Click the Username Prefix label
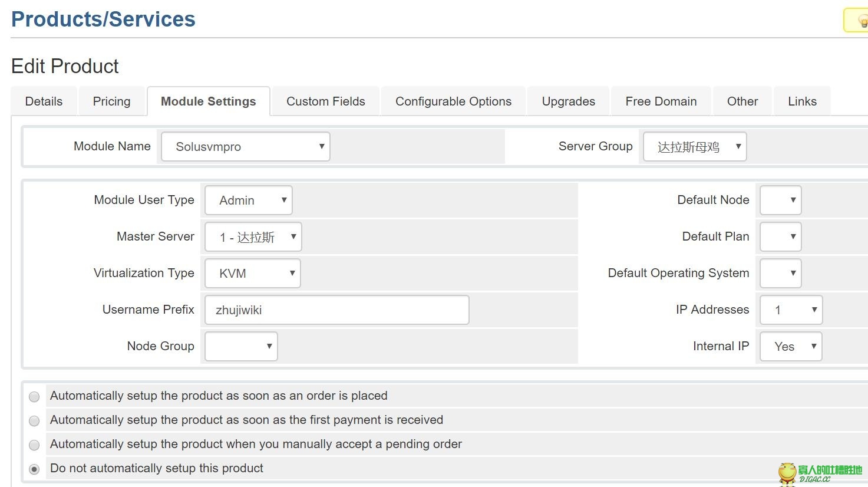Viewport: 868px width, 487px height. pos(148,310)
